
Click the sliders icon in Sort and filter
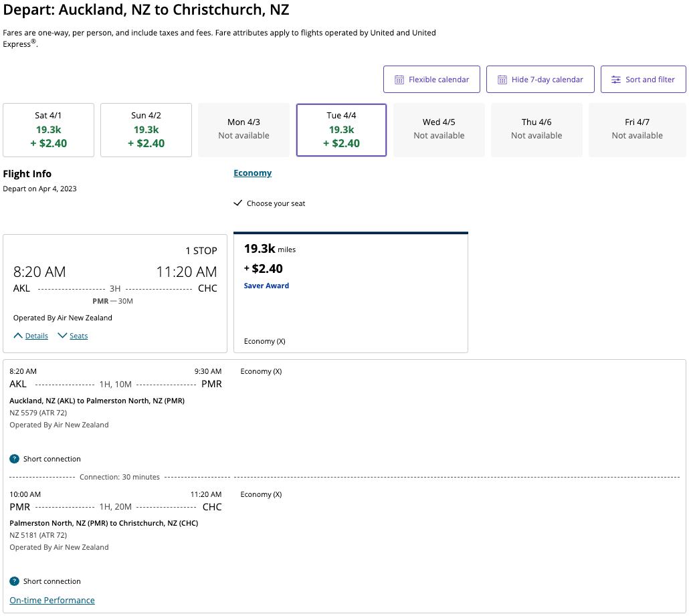coord(616,80)
